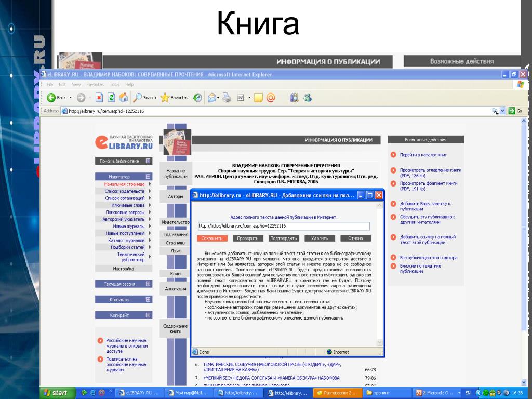Click the Отмена button

(x=355, y=238)
